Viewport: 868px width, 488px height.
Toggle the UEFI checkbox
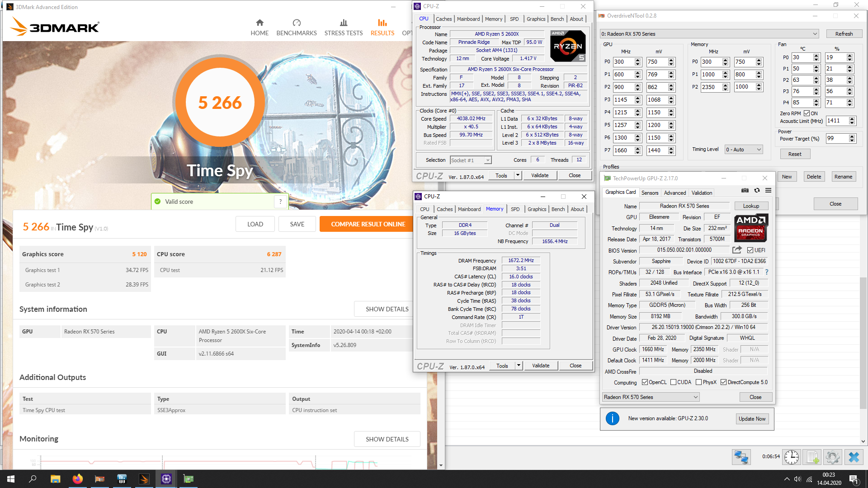pos(750,250)
